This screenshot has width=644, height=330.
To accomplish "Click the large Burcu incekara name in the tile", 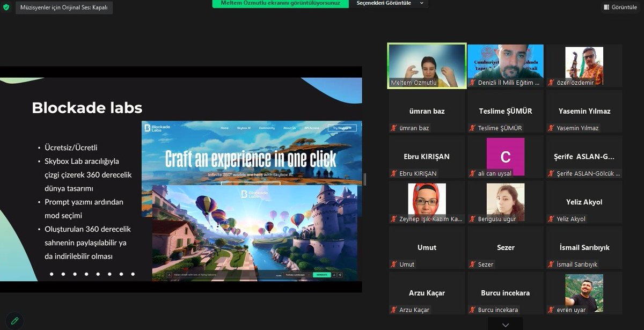I will (506, 293).
